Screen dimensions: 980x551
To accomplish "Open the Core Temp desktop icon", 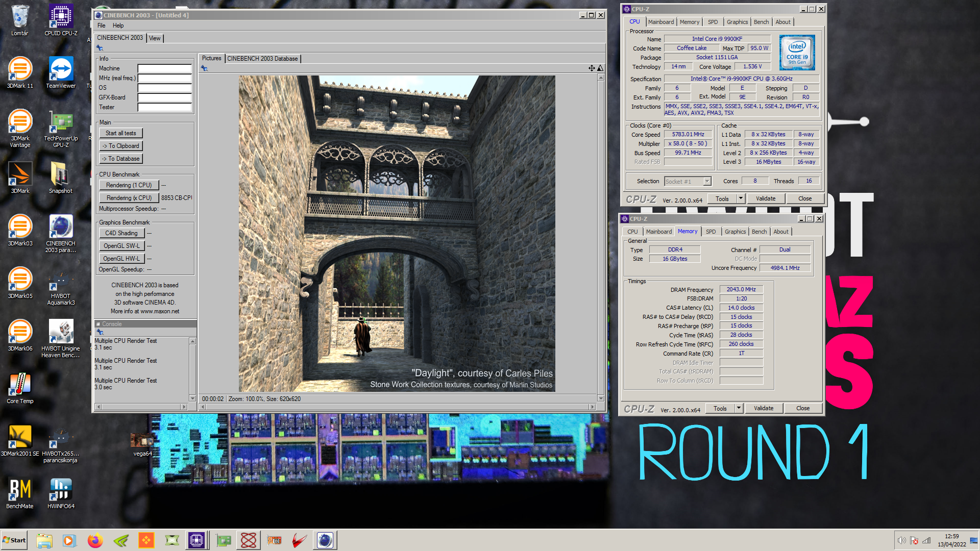I will pyautogui.click(x=20, y=388).
